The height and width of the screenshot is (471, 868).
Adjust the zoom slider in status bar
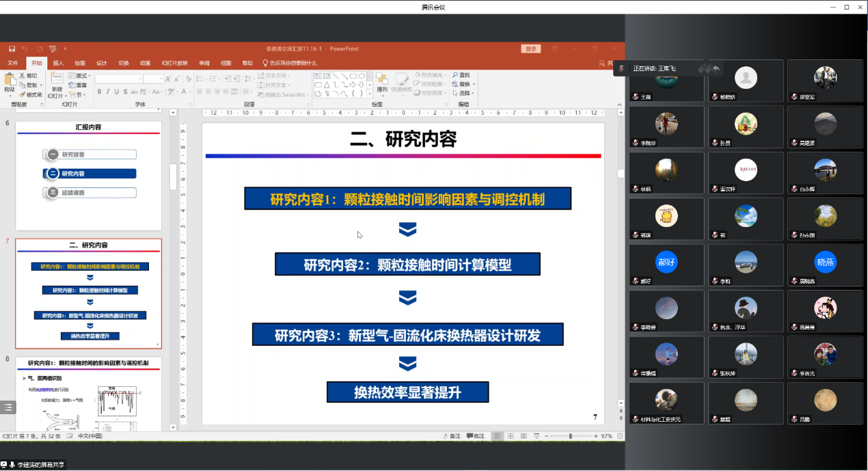point(570,436)
